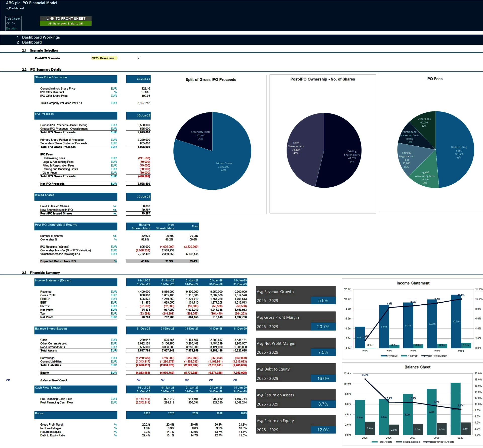
Task: Select the Net Profit Margin legend entry
Action: pos(434,356)
